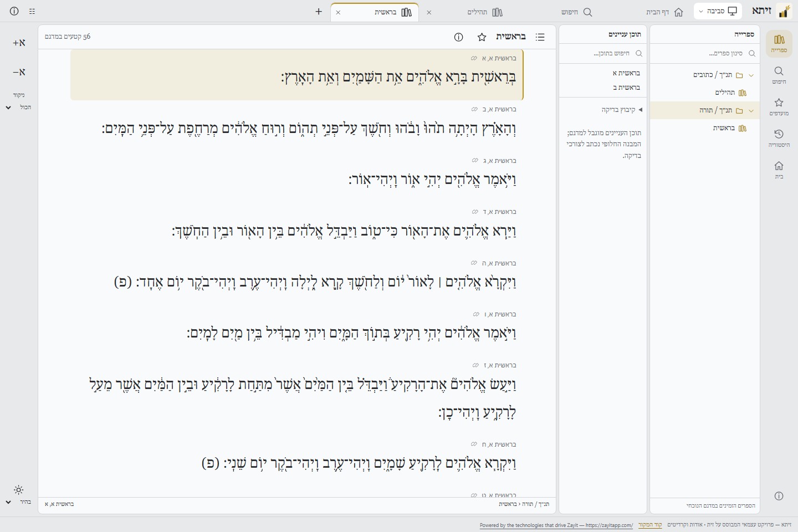This screenshot has width=798, height=532.
Task: Close the בראשית tab
Action: click(x=338, y=12)
